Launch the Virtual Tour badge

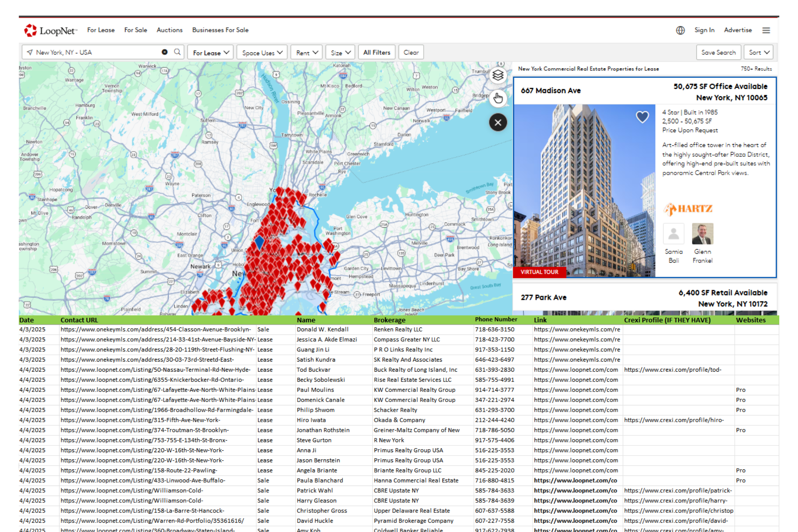point(539,272)
